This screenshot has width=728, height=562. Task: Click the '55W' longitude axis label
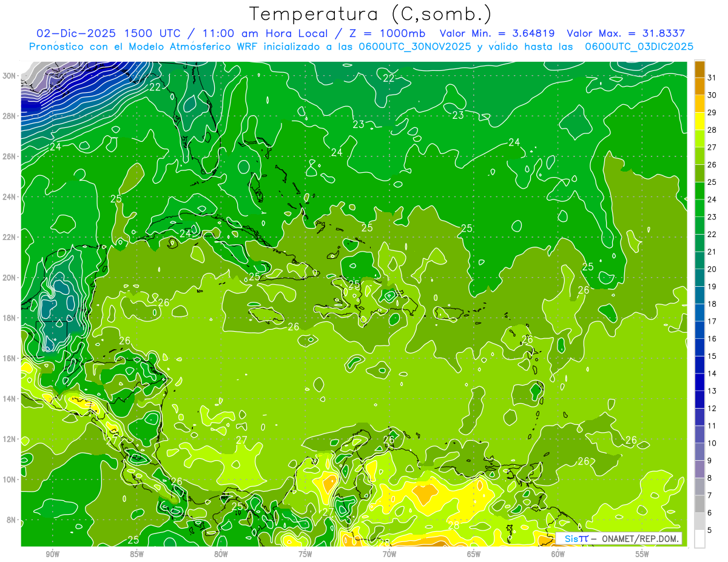click(x=642, y=554)
